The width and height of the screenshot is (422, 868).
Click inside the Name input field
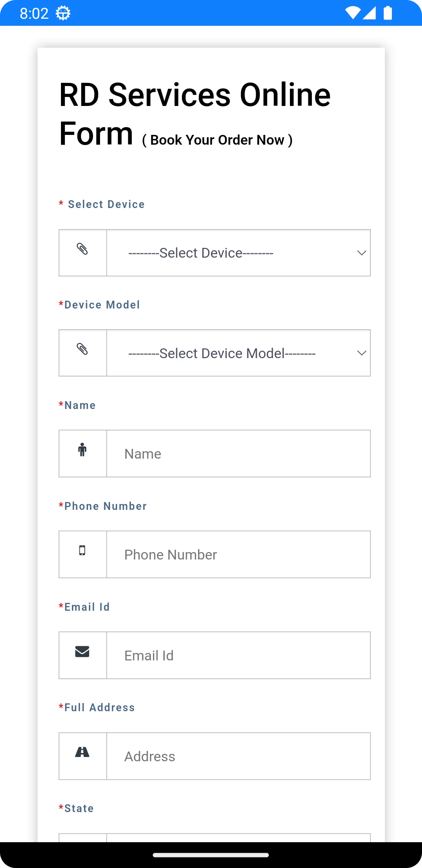coord(238,454)
